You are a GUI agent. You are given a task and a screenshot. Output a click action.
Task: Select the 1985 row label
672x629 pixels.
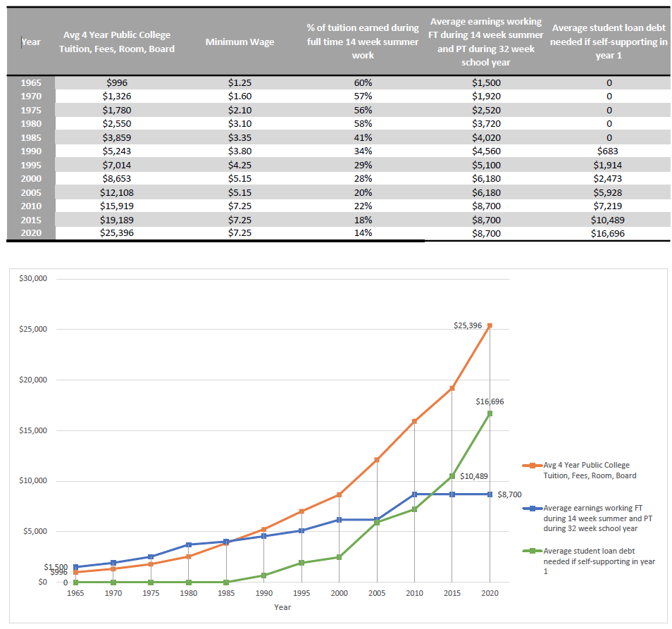(31, 137)
